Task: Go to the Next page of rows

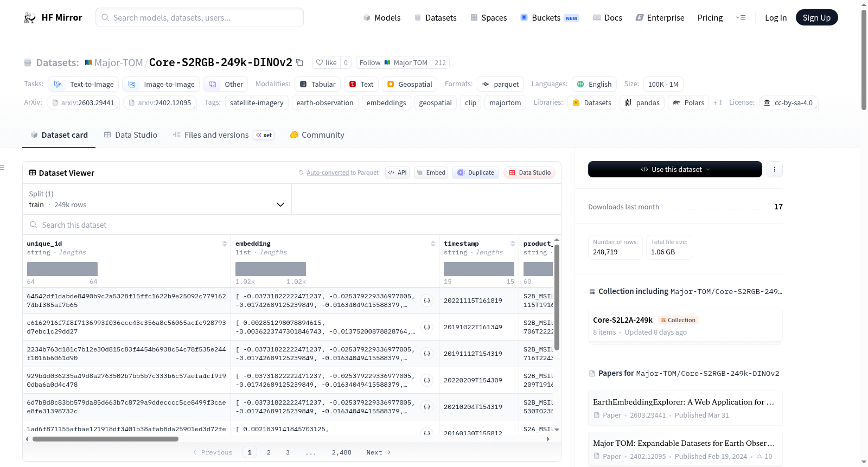Action: point(379,452)
